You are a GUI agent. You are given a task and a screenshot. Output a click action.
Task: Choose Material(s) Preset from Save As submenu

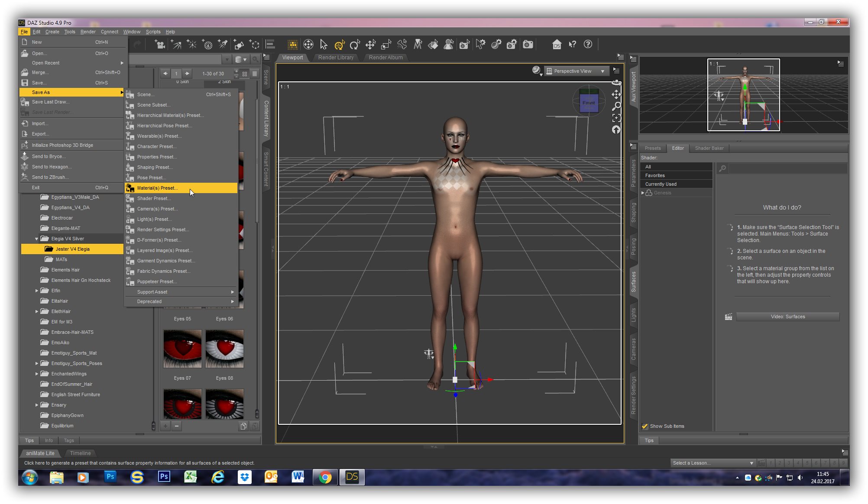(x=181, y=188)
